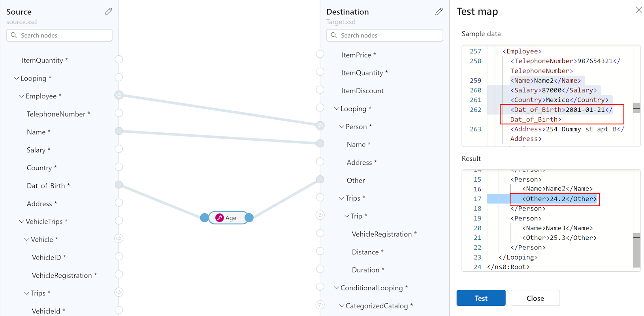
Task: Select the Other destination node
Action: pos(356,181)
